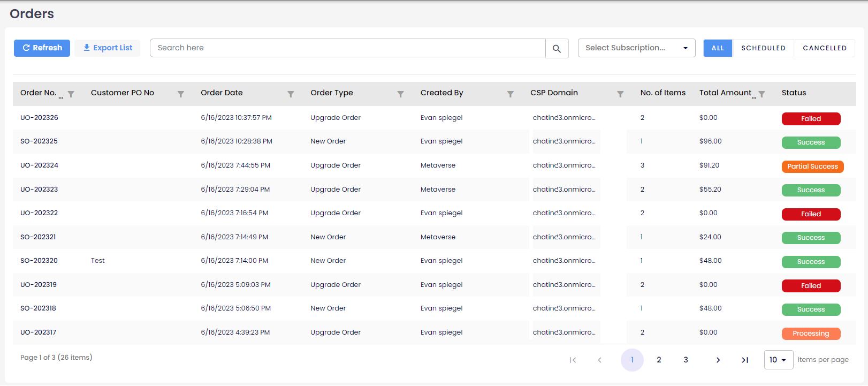Click $55.20 total amount cell

coord(710,190)
